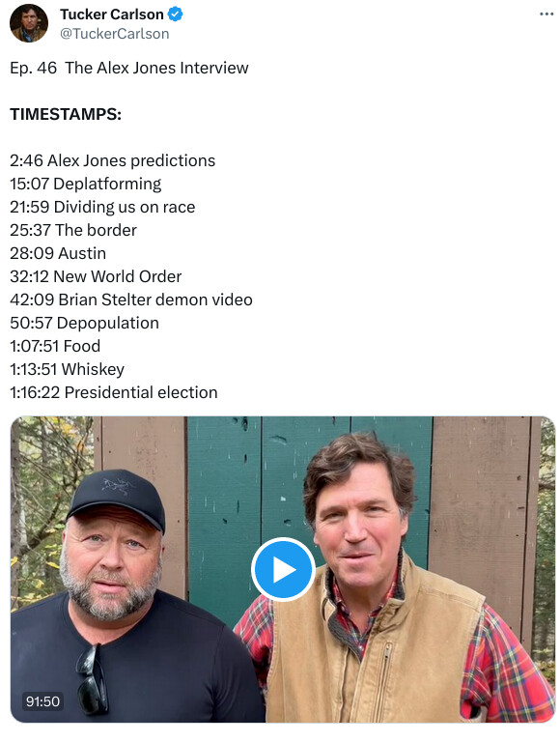This screenshot has width=560, height=742.
Task: Open the @TuckerCarlson handle link
Action: (x=115, y=34)
